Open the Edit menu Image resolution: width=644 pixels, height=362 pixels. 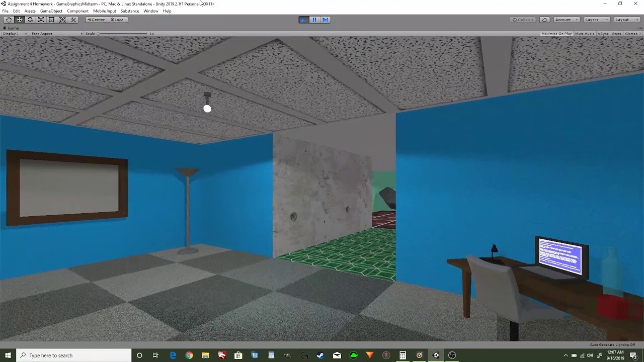[x=17, y=11]
